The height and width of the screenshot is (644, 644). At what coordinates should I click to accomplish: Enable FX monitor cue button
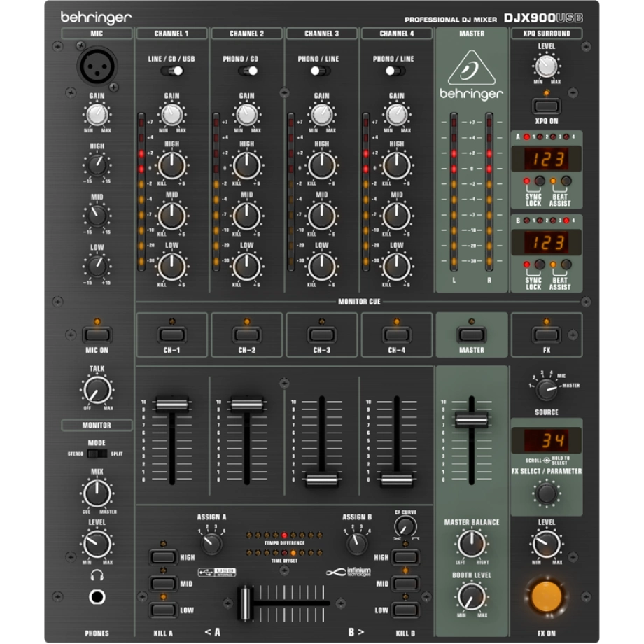546,335
